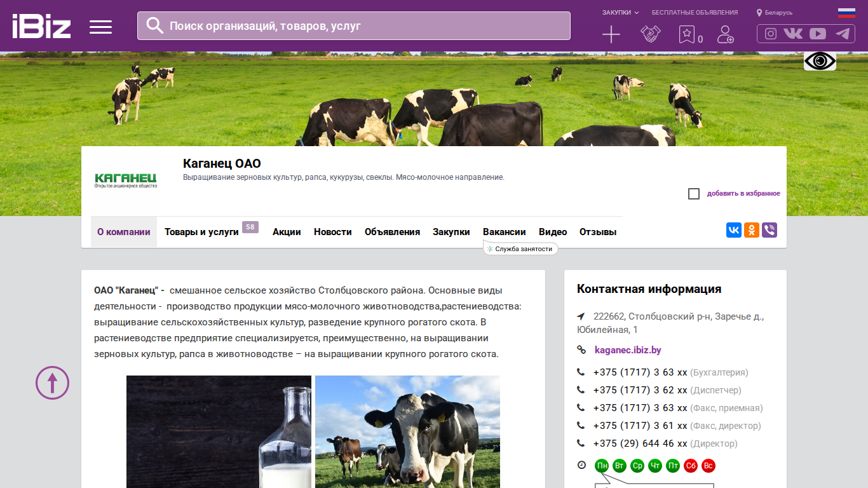Image resolution: width=868 pixels, height=488 pixels.
Task: Expand the Закупки dropdown
Action: [620, 13]
